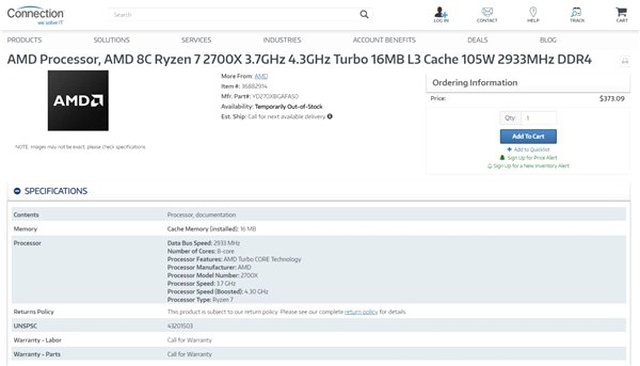Collapse the Specifications section

coord(17,191)
